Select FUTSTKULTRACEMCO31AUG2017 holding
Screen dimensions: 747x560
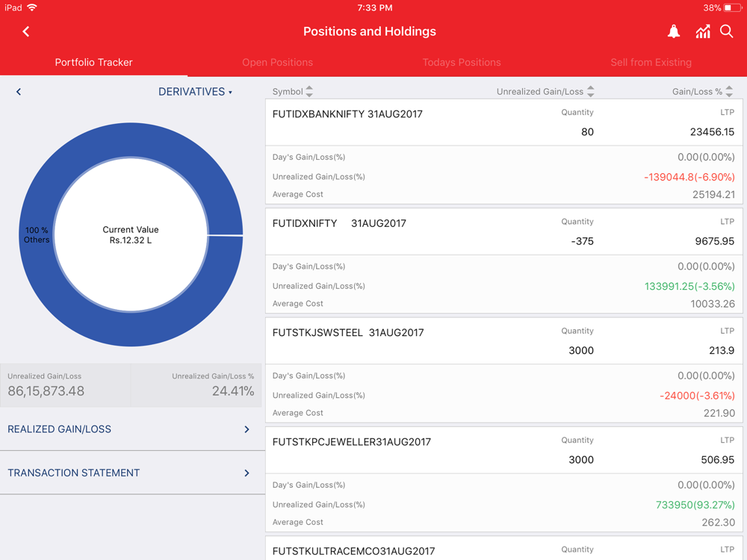click(503, 548)
